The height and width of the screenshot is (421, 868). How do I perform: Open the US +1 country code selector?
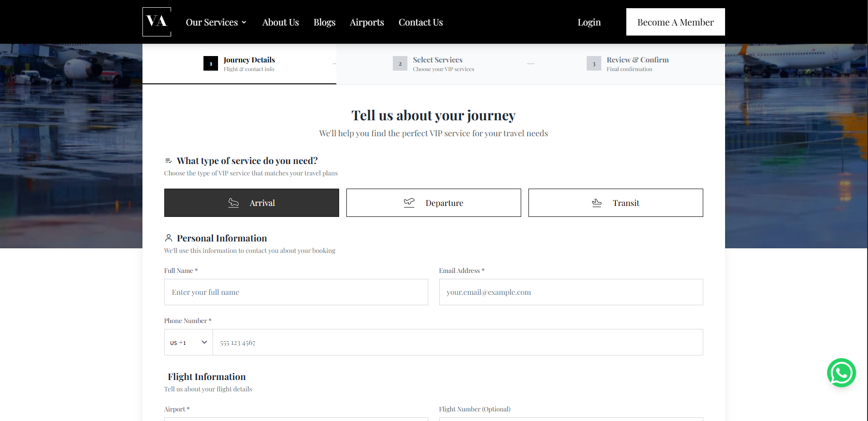tap(188, 342)
